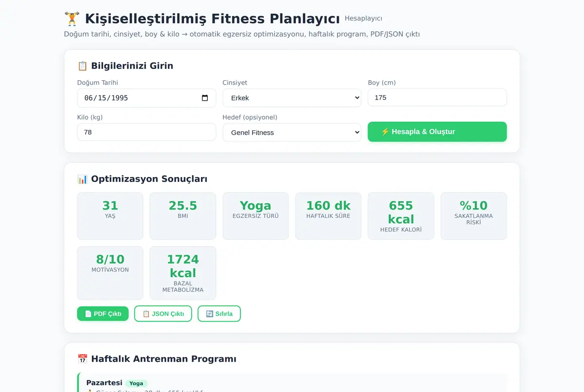Click the Optimizasyon Sonuçları heading
Viewport: 584px width, 392px height.
[x=149, y=179]
